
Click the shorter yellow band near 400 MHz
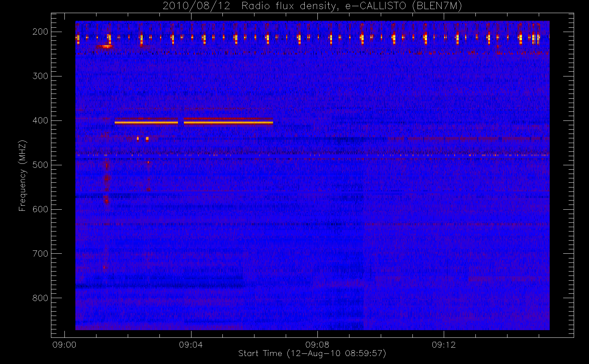click(x=146, y=123)
